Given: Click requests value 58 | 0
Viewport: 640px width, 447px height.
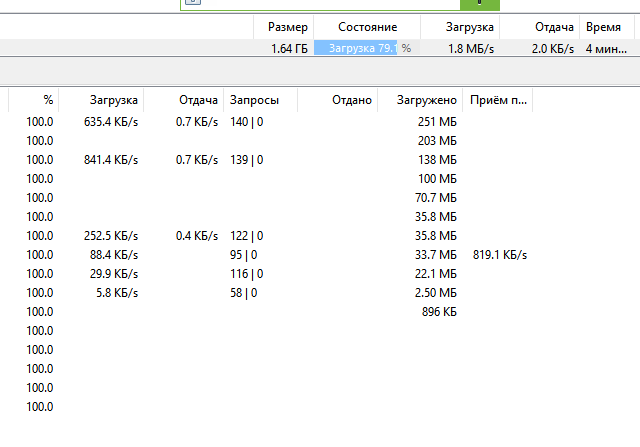Looking at the screenshot, I should pos(244,293).
